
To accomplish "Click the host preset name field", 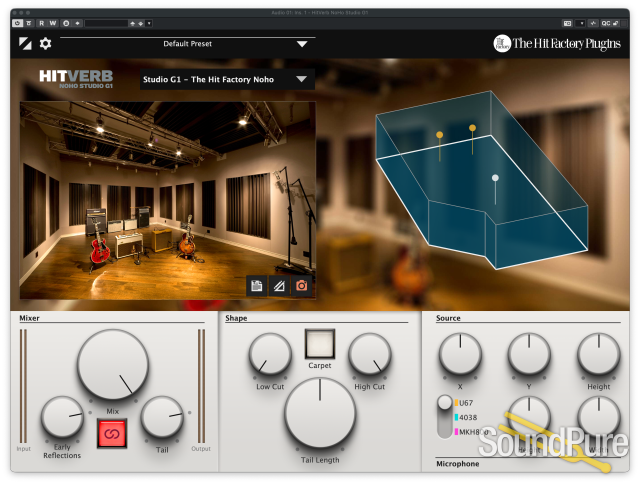I will [106, 23].
